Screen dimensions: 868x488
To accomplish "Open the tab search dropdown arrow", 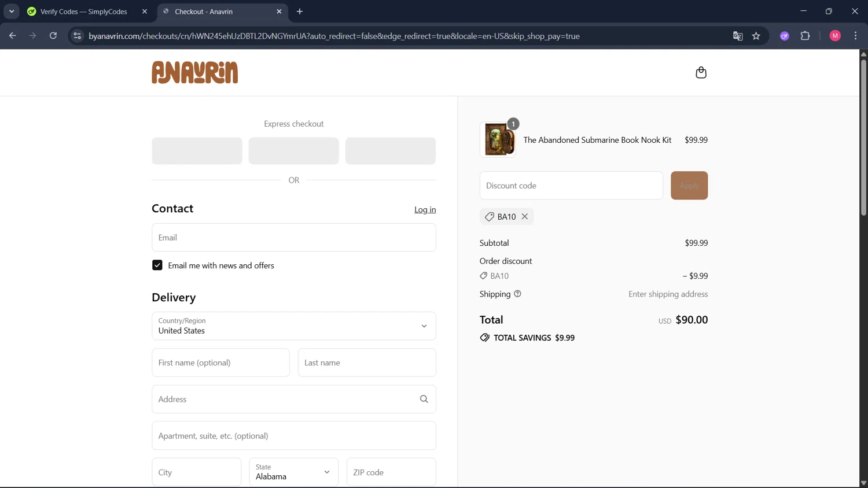I will (12, 12).
